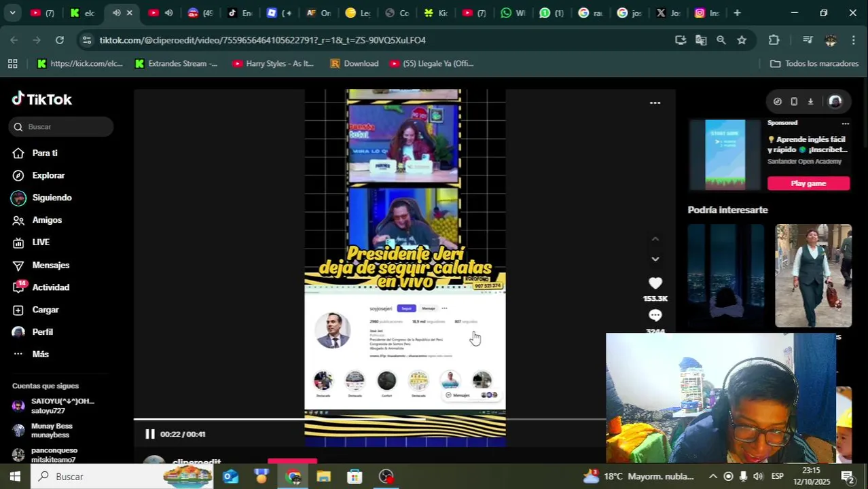Open the woman walking suggested video
The width and height of the screenshot is (868, 489).
click(x=814, y=276)
